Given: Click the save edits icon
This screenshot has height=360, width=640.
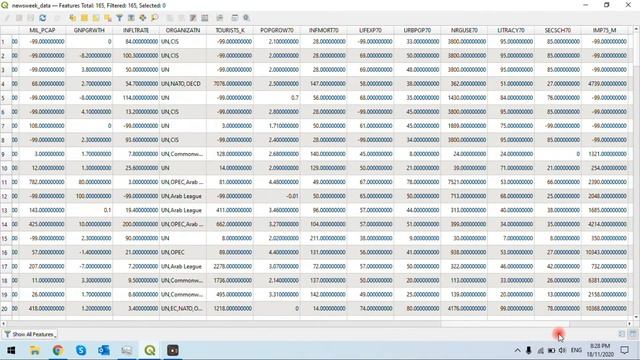Looking at the screenshot, I should tap(31, 18).
